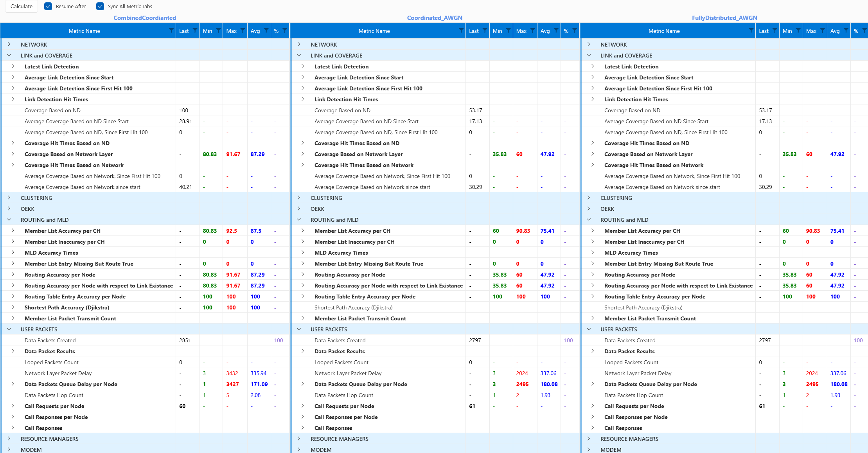
Task: Expand Data Packet Results in Coordinated_AWGN panel
Action: coord(303,351)
